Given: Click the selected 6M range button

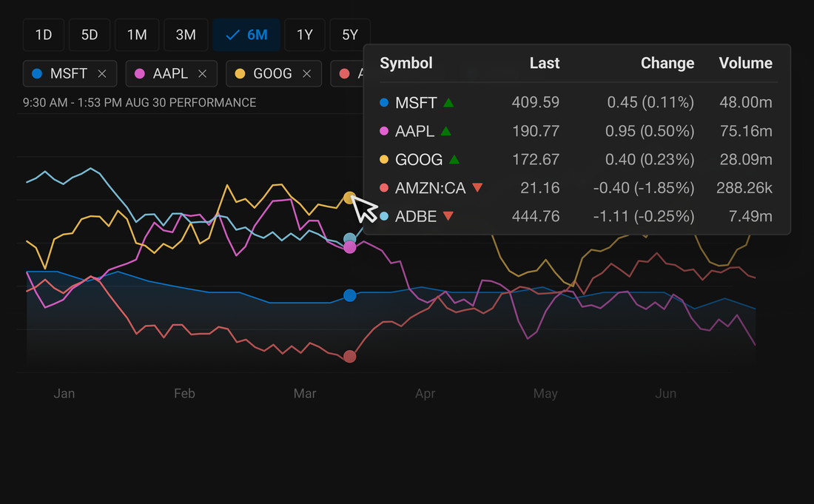Looking at the screenshot, I should pos(246,35).
